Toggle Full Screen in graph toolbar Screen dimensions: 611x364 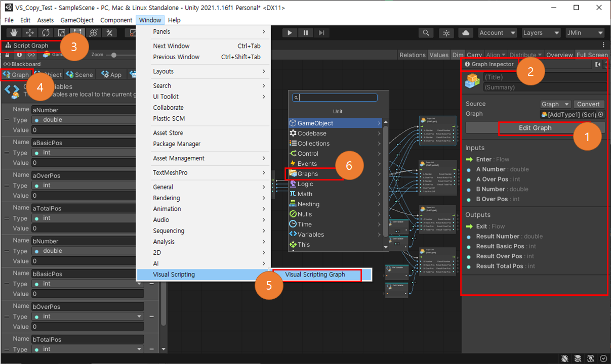point(592,55)
